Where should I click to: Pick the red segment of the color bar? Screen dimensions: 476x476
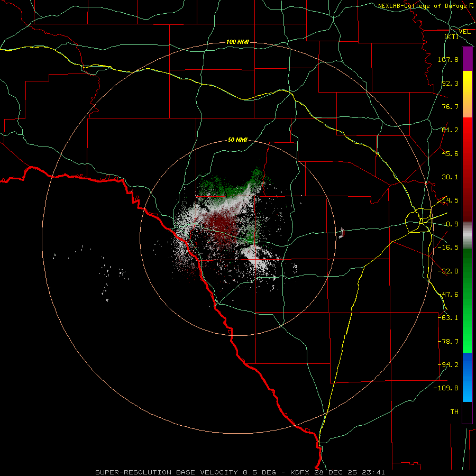tap(467, 169)
